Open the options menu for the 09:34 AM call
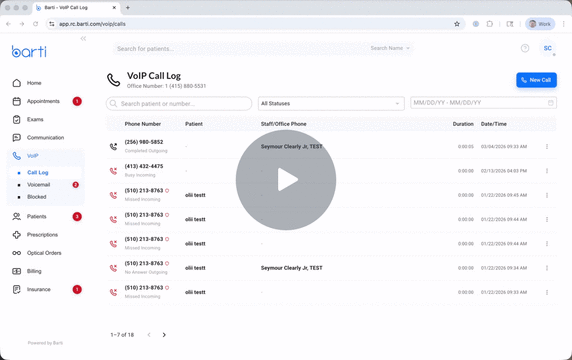Screen dimensions: 572x360 (x=547, y=268)
